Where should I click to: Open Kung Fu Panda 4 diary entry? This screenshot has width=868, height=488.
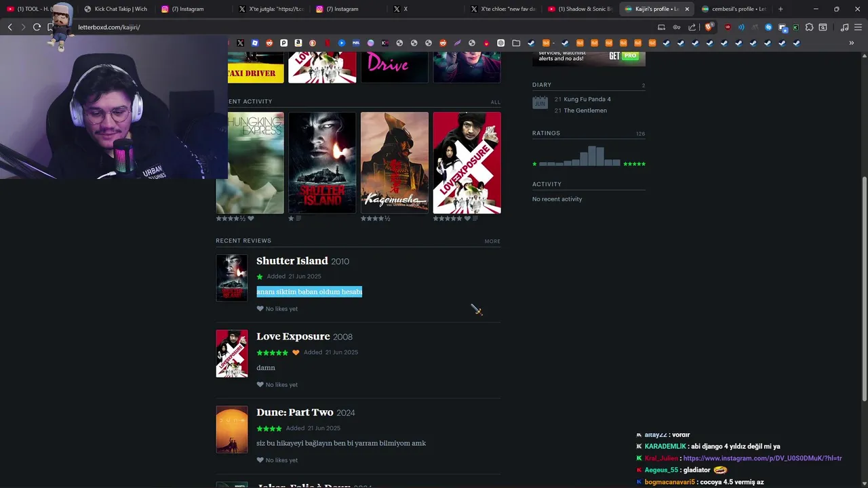tap(587, 99)
